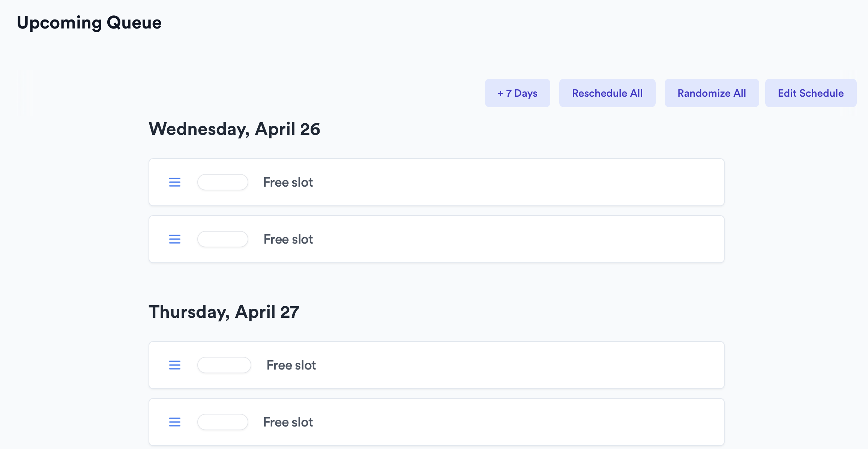Click the + 7 Days button

[x=517, y=93]
